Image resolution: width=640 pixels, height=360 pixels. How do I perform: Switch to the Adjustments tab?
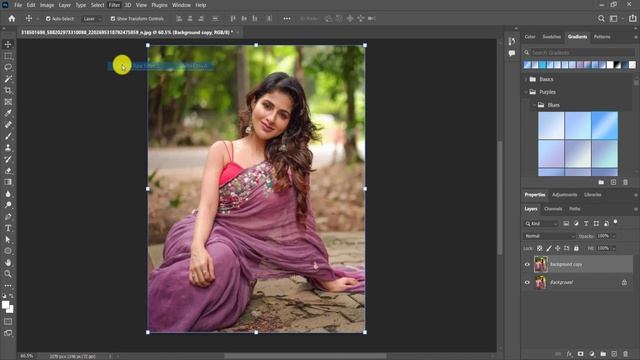[564, 195]
